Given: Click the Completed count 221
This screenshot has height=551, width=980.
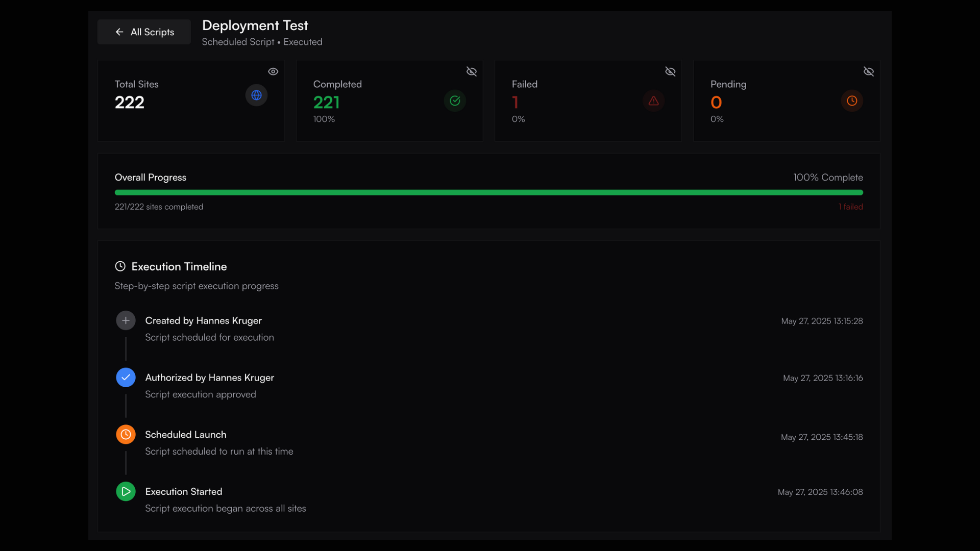Looking at the screenshot, I should 327,103.
